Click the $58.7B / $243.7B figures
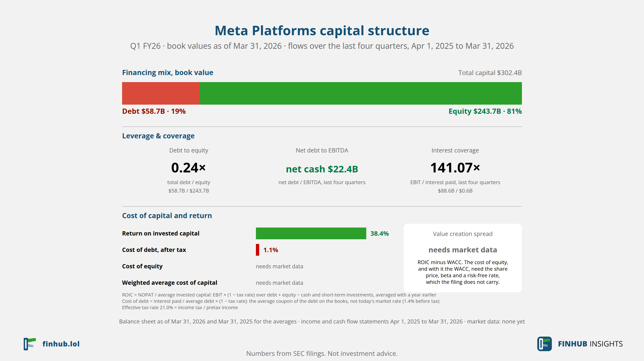This screenshot has height=361, width=644. [189, 191]
